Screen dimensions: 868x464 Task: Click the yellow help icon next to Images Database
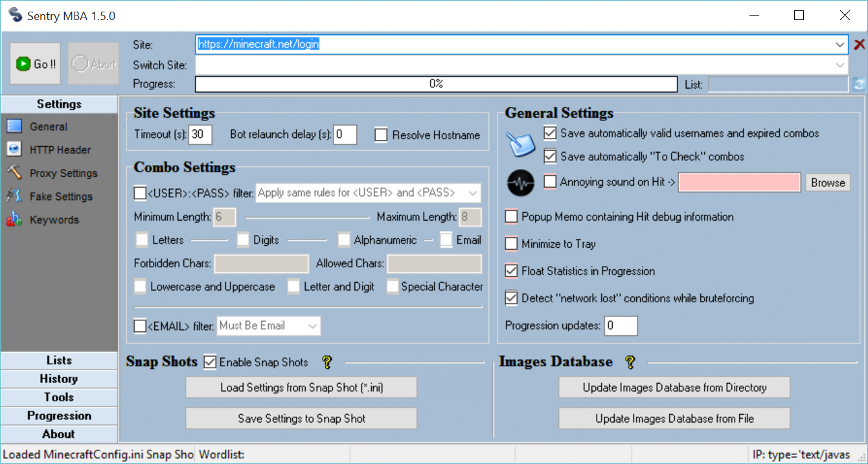pos(630,362)
